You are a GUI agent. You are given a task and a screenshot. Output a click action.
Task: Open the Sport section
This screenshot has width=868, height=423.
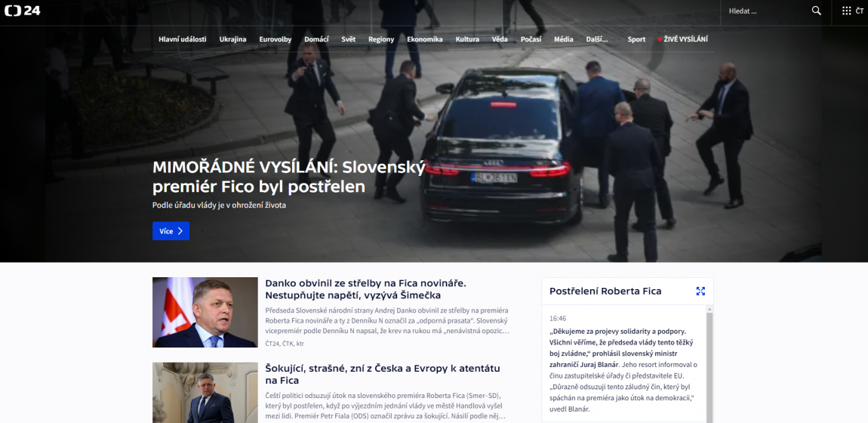point(636,39)
